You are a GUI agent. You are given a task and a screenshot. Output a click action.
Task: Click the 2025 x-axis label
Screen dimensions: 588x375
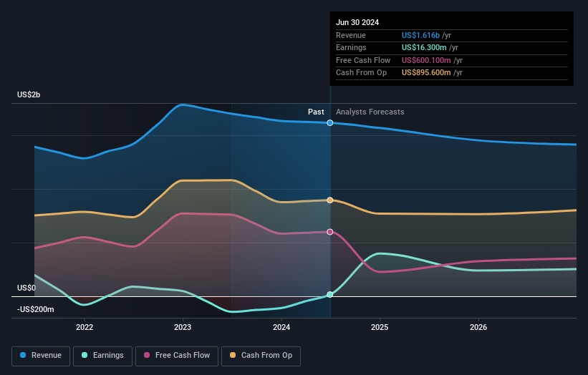(x=380, y=327)
